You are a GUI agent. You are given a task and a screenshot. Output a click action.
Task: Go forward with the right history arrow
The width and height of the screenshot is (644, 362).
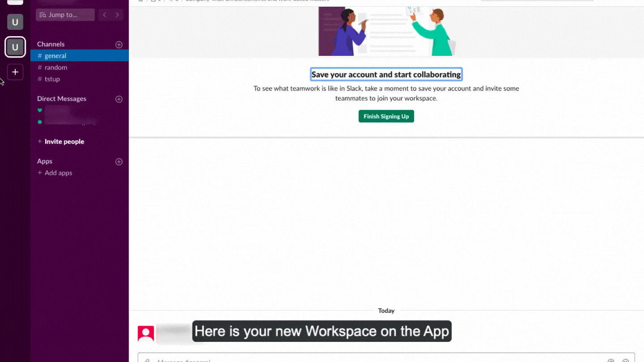117,15
